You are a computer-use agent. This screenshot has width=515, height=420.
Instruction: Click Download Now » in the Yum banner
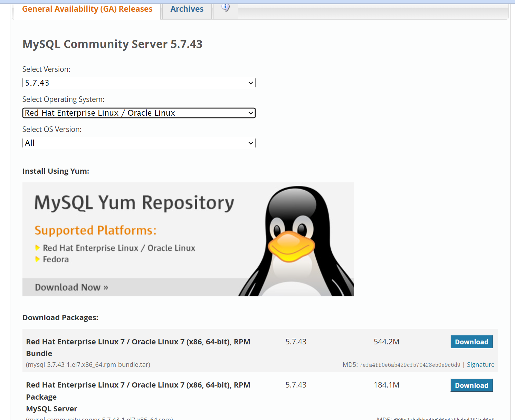point(71,287)
